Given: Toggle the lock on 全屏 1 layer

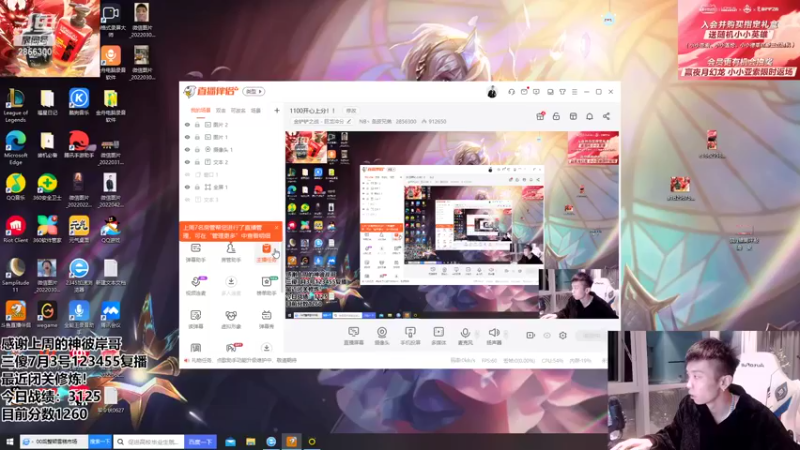Looking at the screenshot, I should (197, 187).
